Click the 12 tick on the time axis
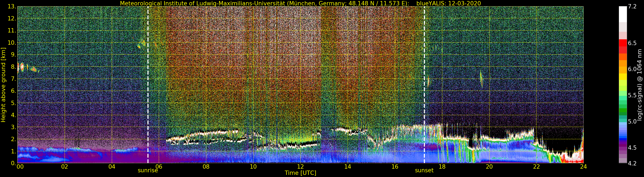The image size is (644, 177). point(300,167)
